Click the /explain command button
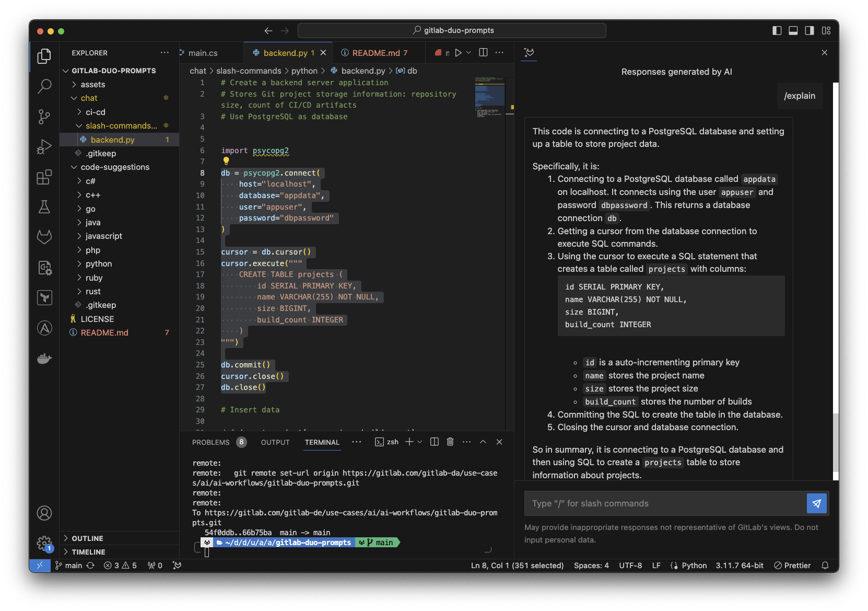Image resolution: width=868 pixels, height=611 pixels. click(800, 96)
